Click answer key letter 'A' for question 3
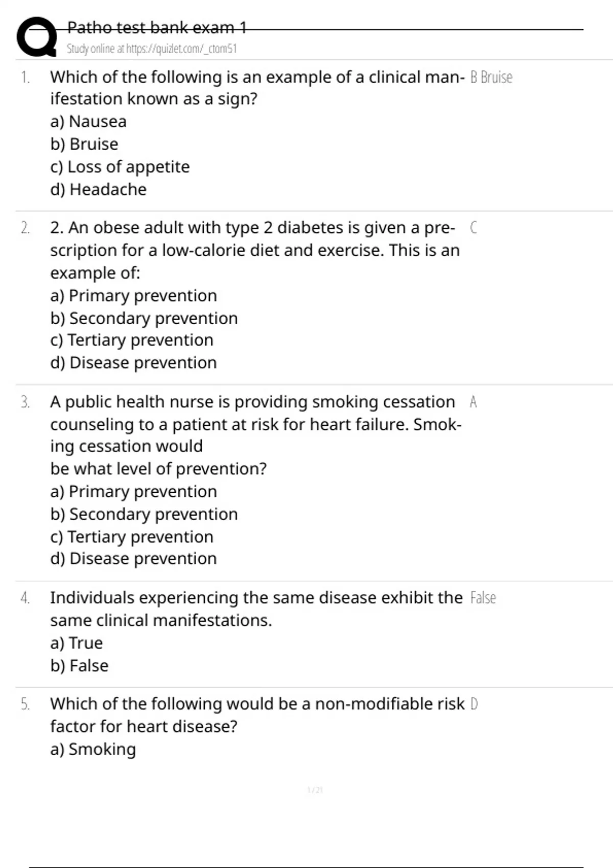This screenshot has width=613, height=868. [473, 402]
